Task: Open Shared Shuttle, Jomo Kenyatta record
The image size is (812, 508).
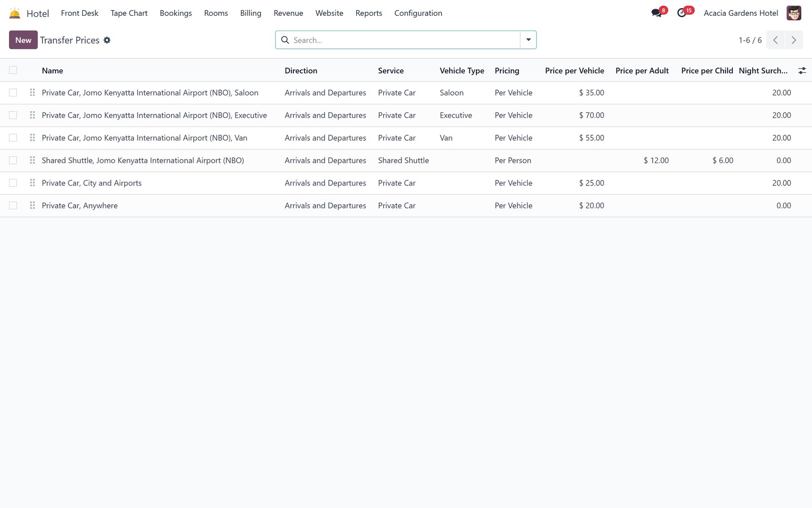Action: pyautogui.click(x=143, y=161)
